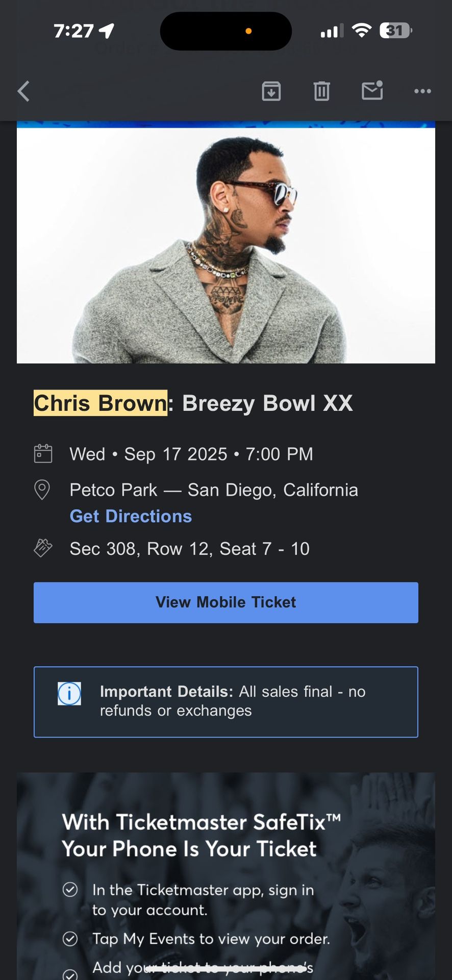Tap View Mobile Ticket
The width and height of the screenshot is (452, 980).
[226, 602]
